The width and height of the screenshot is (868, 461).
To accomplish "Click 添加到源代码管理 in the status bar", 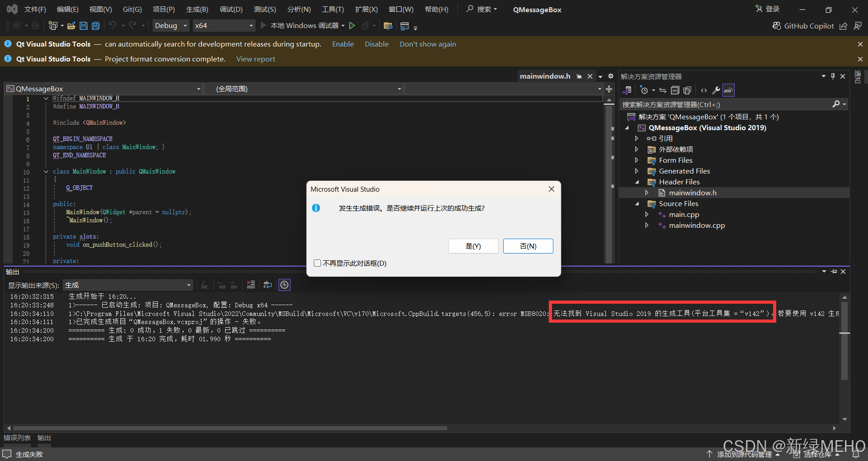I will click(x=744, y=454).
